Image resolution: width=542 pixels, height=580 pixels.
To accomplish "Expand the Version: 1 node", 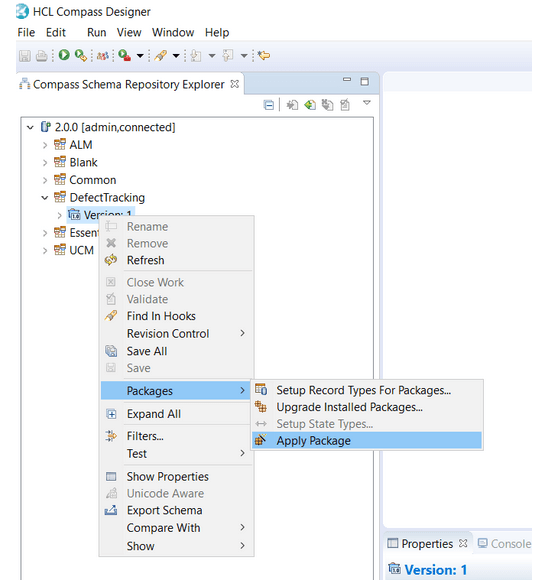I will tap(59, 215).
